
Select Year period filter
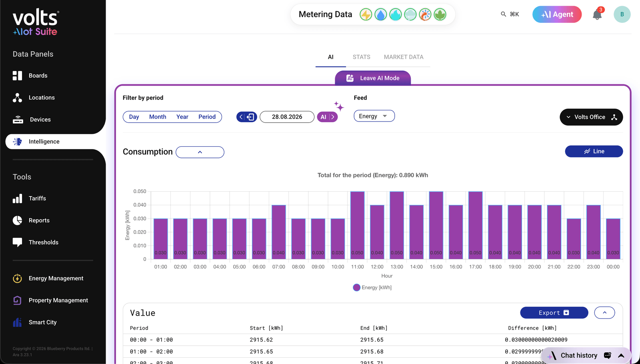click(x=182, y=117)
